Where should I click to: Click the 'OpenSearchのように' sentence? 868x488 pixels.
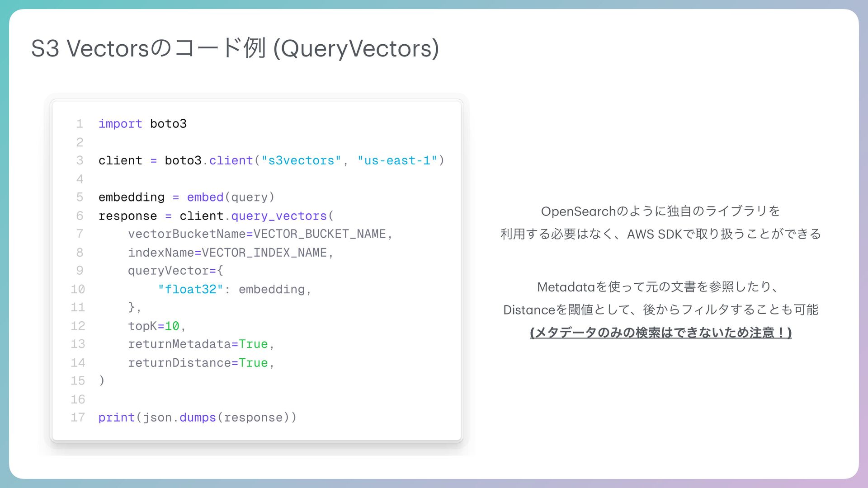pos(660,211)
